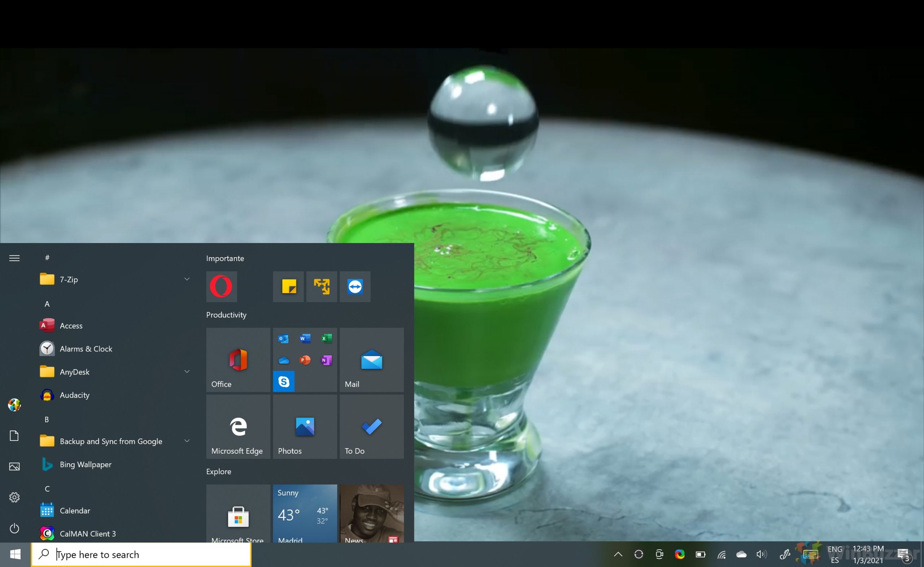Open the To Do tile
The width and height of the screenshot is (924, 567).
pyautogui.click(x=372, y=426)
